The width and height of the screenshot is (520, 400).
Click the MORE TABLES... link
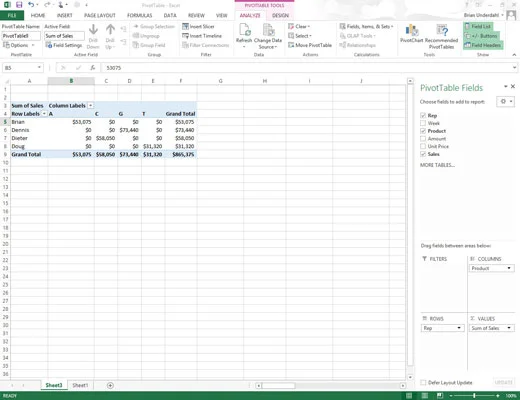click(437, 165)
